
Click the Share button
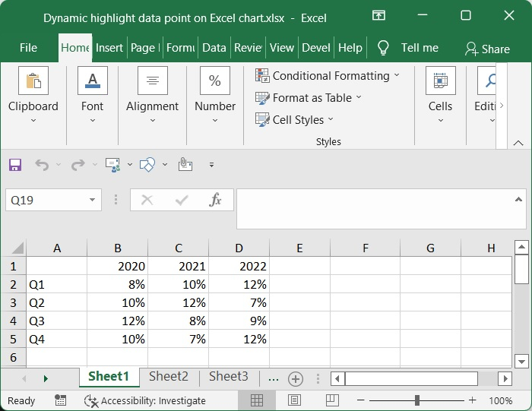point(487,49)
